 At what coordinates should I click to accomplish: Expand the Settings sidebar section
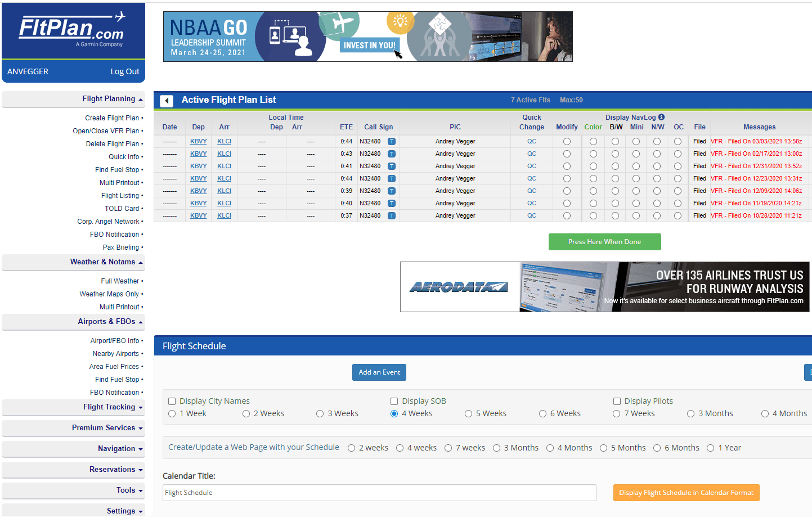pyautogui.click(x=73, y=511)
